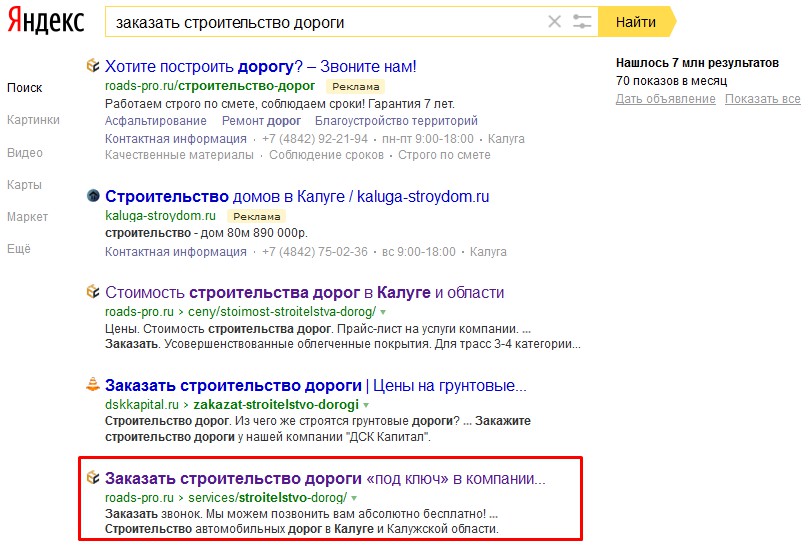Go to the Карты tab
Screen dimensions: 808x549
pyautogui.click(x=24, y=185)
